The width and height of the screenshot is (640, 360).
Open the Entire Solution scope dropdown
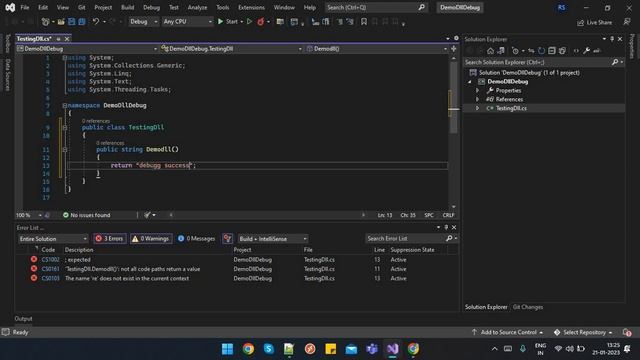coord(53,239)
